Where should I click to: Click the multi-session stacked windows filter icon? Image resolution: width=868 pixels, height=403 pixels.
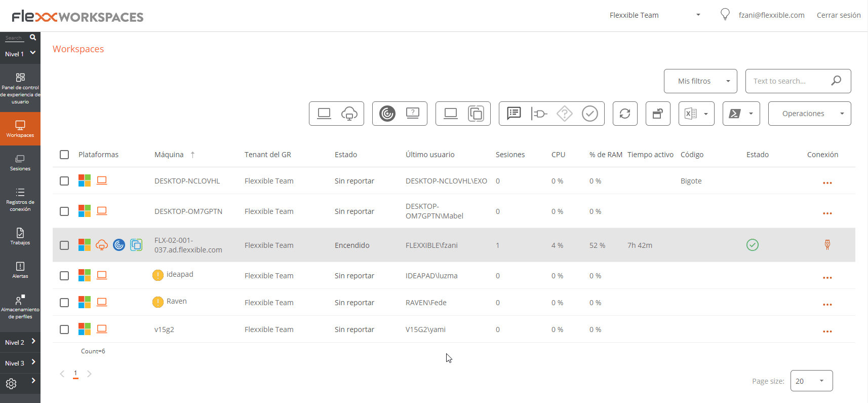pyautogui.click(x=476, y=114)
